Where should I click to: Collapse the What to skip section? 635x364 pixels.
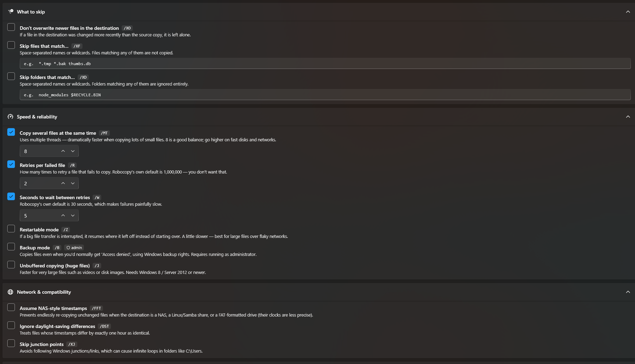[x=628, y=12]
